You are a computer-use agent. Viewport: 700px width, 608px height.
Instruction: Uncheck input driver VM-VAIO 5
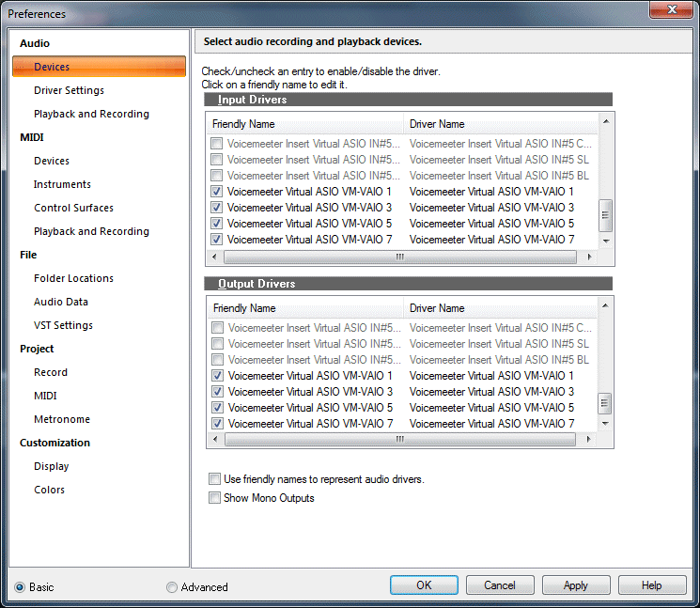click(x=216, y=224)
